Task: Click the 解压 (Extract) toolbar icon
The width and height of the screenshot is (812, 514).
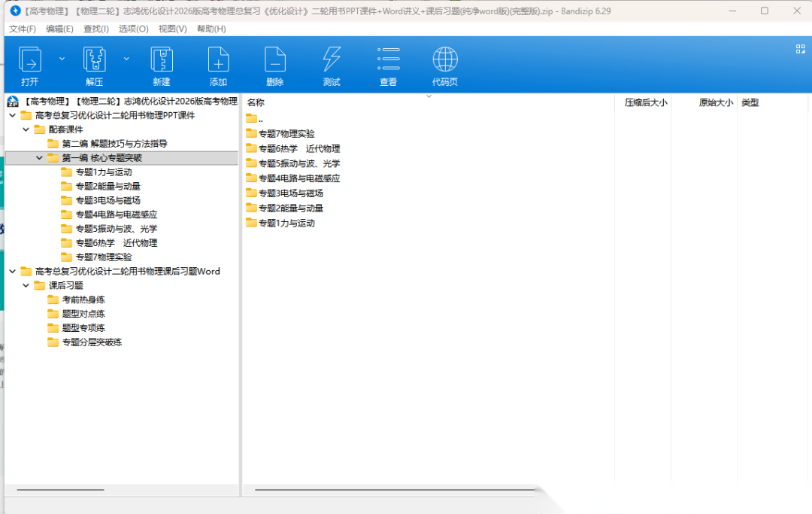Action: [x=94, y=60]
